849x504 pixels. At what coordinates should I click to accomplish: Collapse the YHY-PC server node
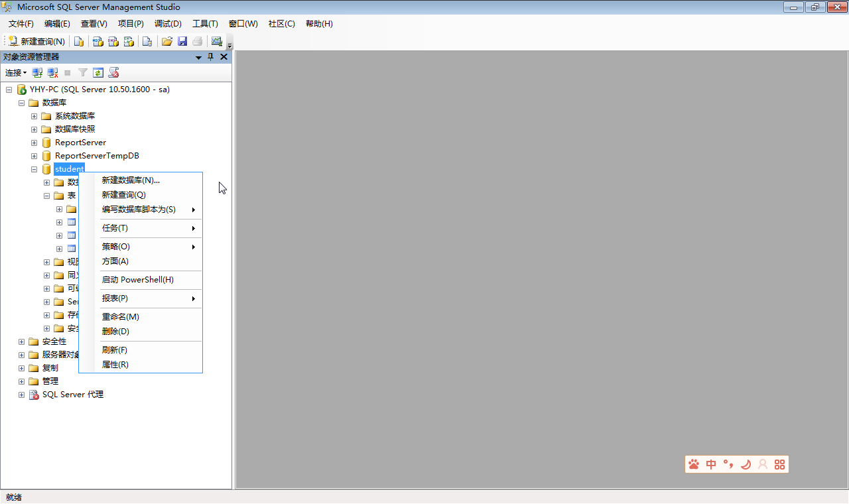(x=9, y=90)
